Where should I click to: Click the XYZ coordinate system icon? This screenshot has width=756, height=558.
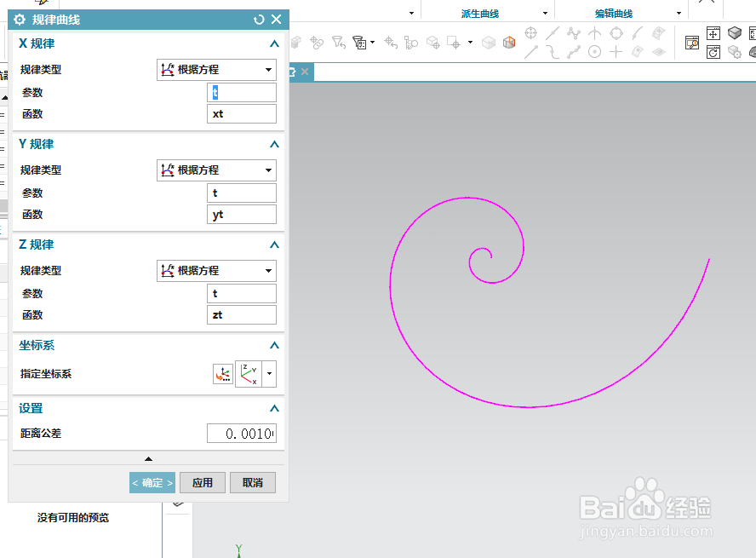pos(249,374)
